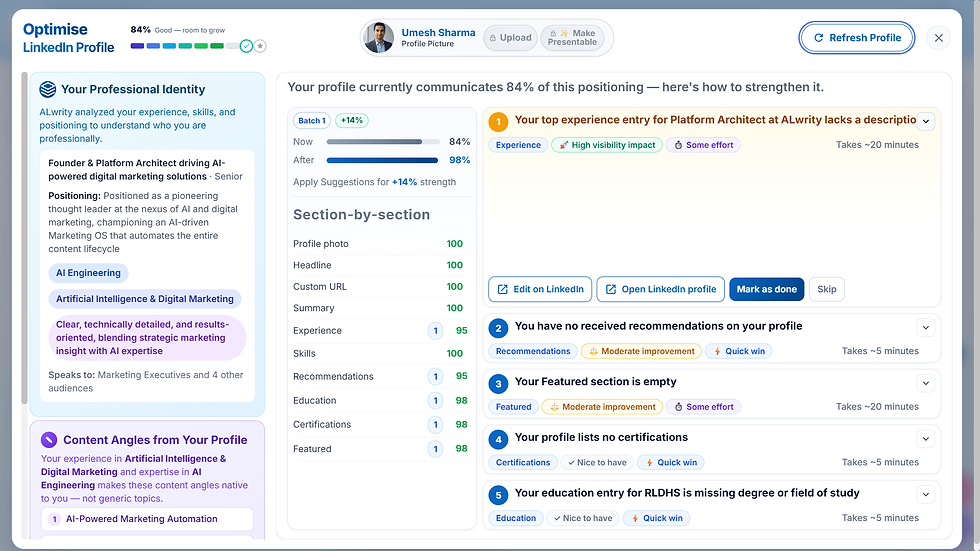Click Edit on LinkedIn button
The width and height of the screenshot is (980, 551).
click(540, 289)
